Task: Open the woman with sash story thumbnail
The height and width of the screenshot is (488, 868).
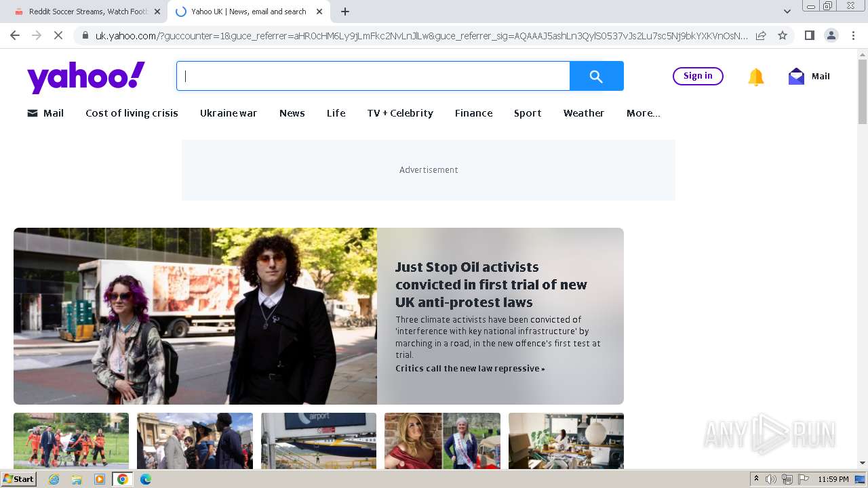Action: point(442,441)
